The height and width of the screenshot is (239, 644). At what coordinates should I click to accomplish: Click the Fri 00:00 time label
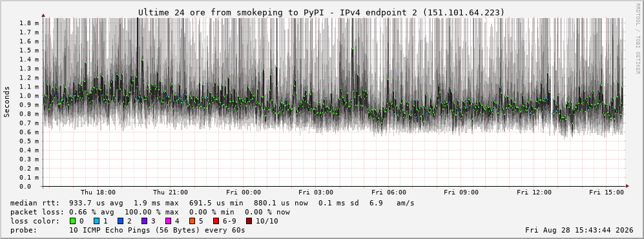click(x=243, y=192)
